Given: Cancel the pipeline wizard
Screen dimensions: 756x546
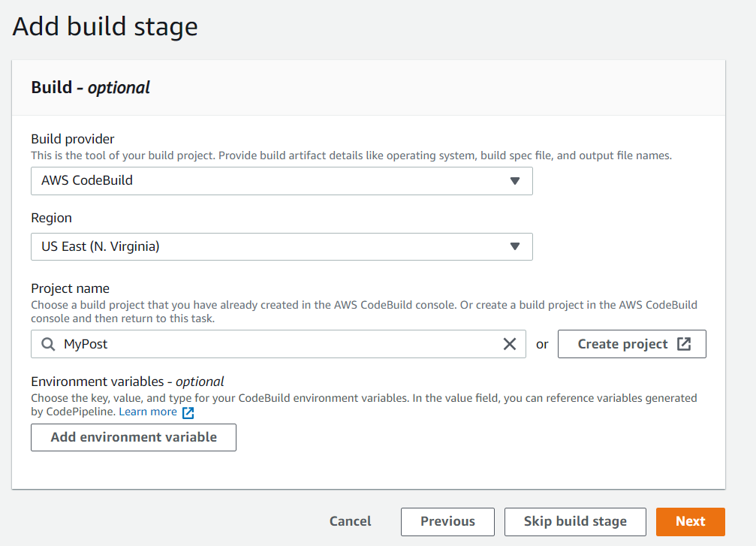Looking at the screenshot, I should tap(351, 521).
